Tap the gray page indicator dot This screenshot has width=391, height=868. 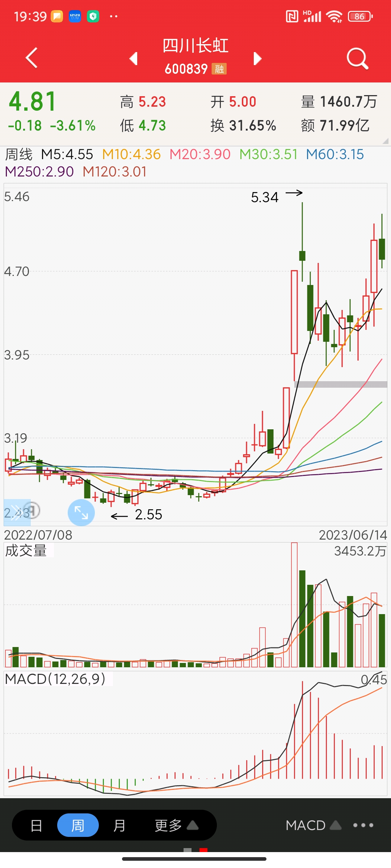pyautogui.click(x=188, y=850)
